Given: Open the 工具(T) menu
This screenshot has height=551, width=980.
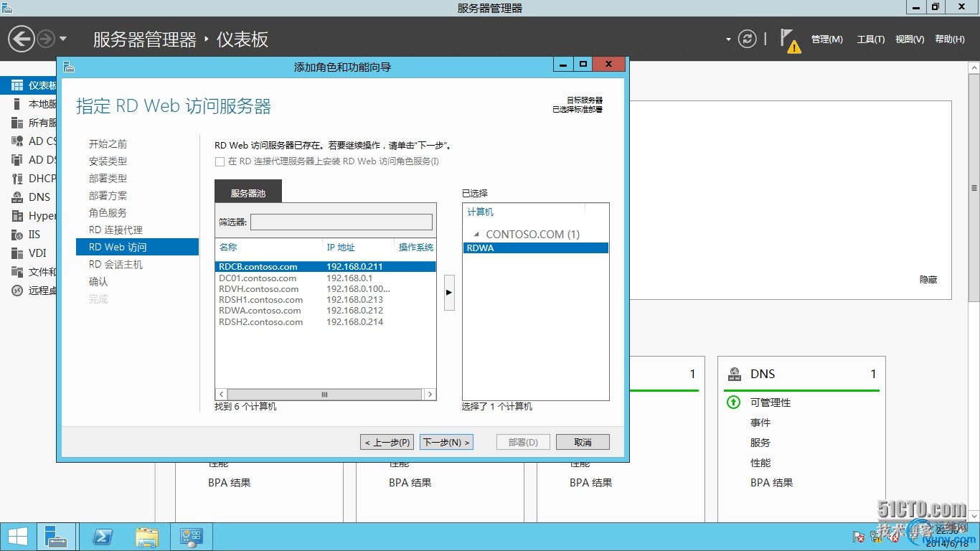Looking at the screenshot, I should [x=871, y=39].
